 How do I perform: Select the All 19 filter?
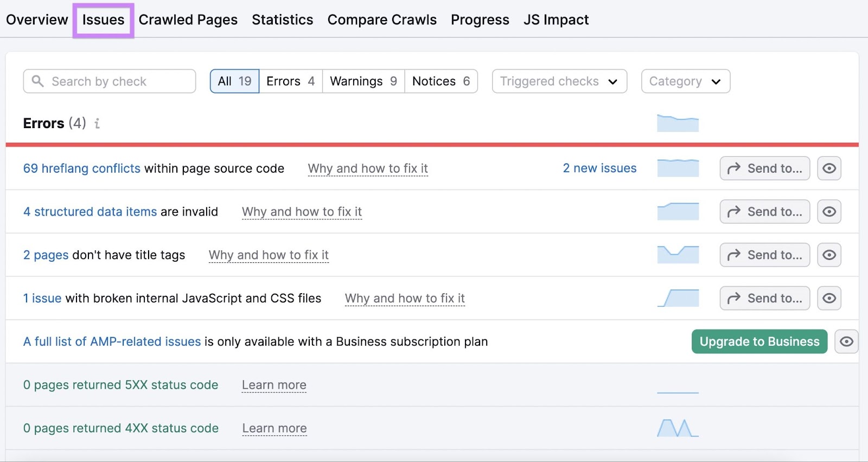point(234,81)
